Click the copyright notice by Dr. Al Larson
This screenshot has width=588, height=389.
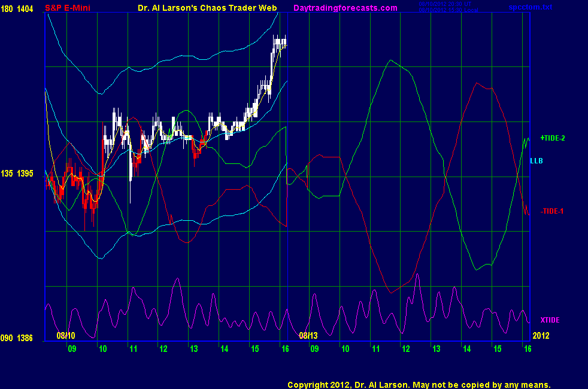[419, 385]
